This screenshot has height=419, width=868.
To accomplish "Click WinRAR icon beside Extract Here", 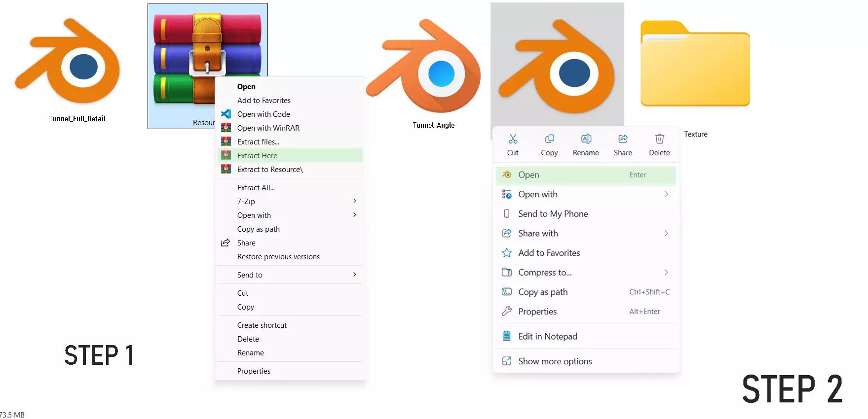I will point(226,155).
